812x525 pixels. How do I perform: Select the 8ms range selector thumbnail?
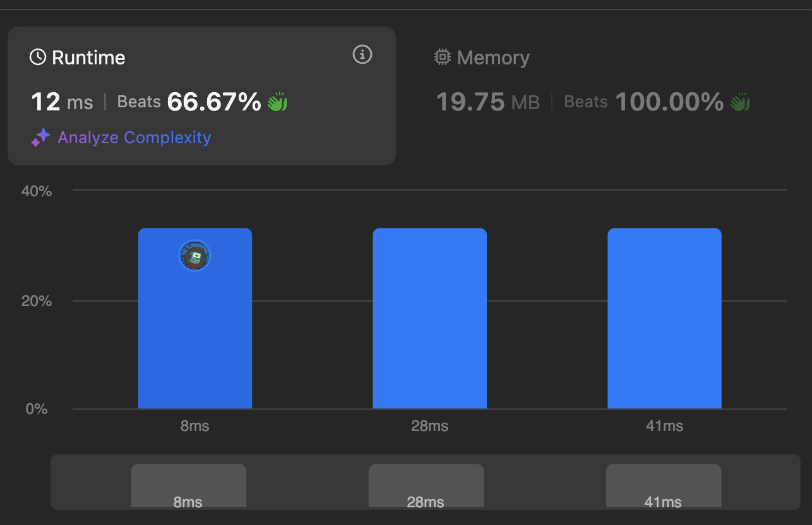coord(188,487)
